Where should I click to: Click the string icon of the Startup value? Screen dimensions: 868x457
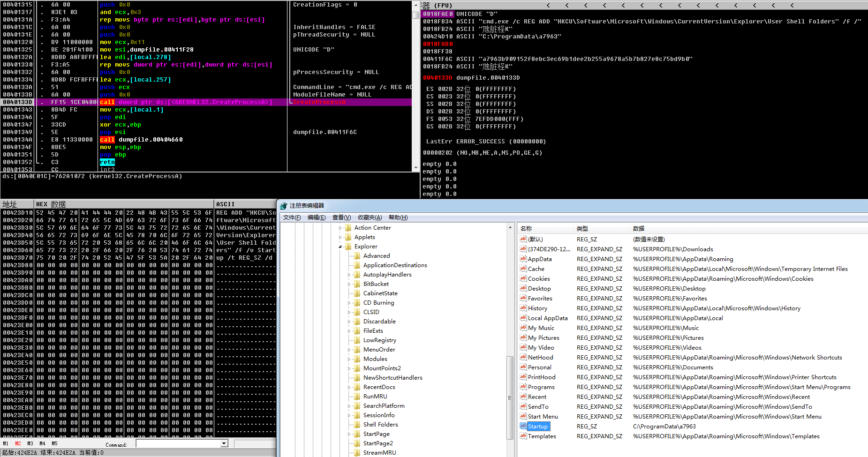click(523, 426)
